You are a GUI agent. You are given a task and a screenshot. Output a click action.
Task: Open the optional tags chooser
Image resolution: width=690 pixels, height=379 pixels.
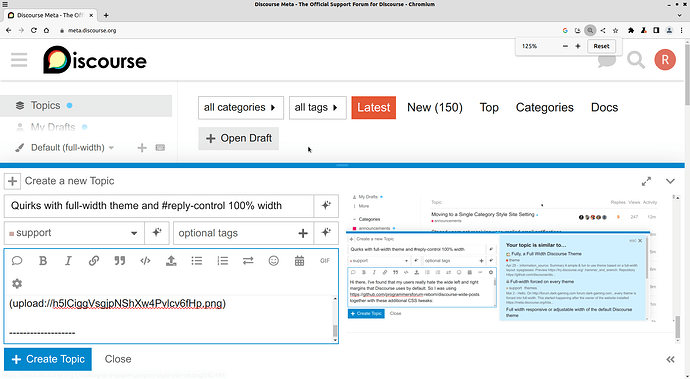pos(243,233)
